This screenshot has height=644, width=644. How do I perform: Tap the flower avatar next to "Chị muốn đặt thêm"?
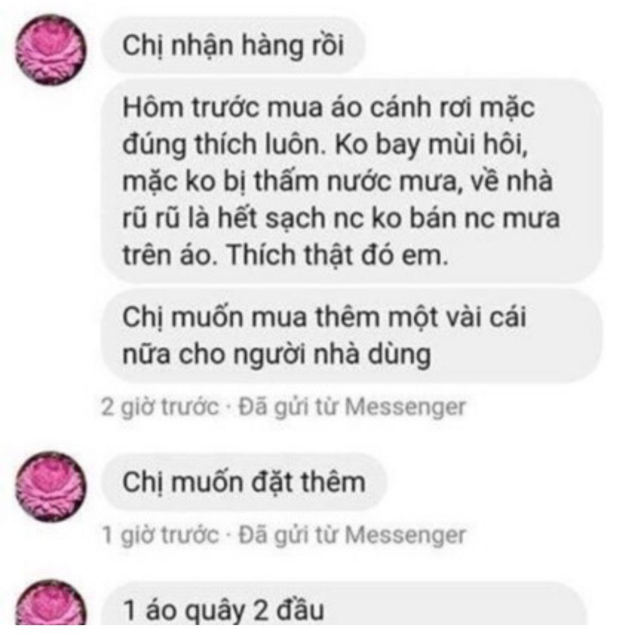52,487
